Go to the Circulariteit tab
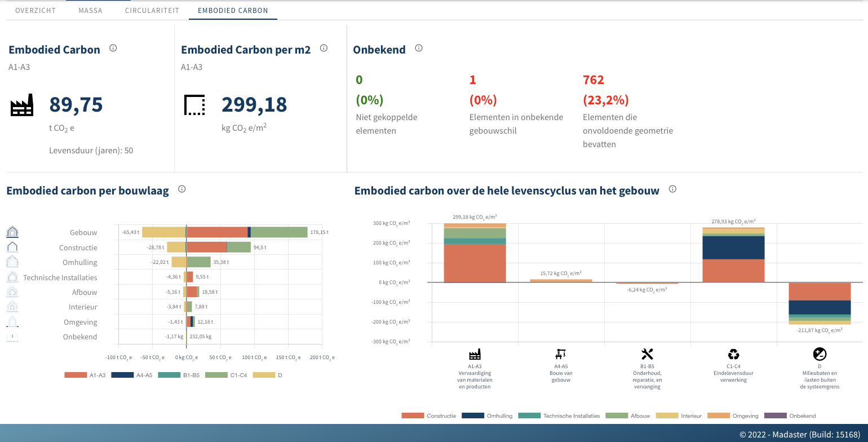This screenshot has height=442, width=868. click(152, 10)
